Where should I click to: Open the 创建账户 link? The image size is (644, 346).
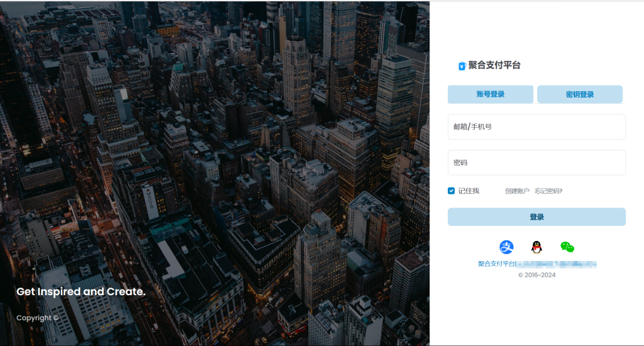(517, 191)
